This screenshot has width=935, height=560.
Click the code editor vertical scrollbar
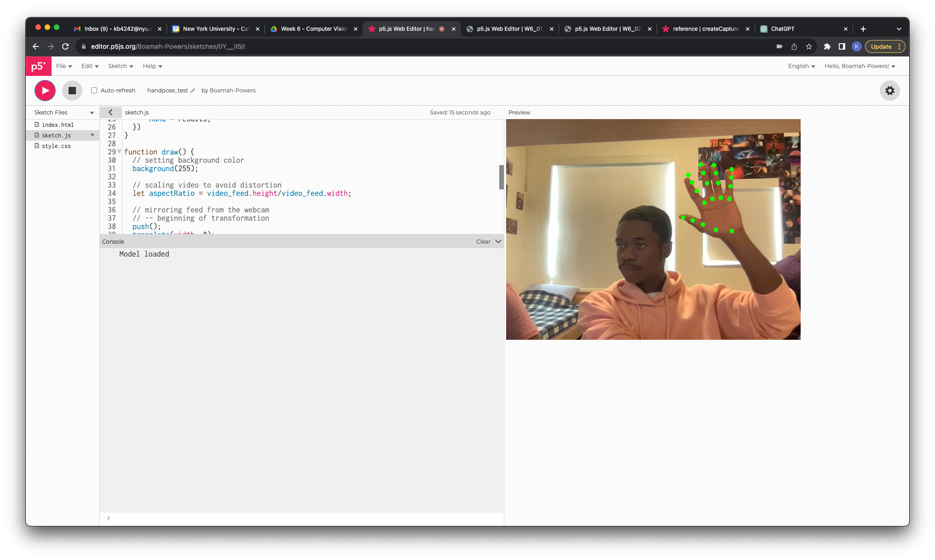click(502, 177)
